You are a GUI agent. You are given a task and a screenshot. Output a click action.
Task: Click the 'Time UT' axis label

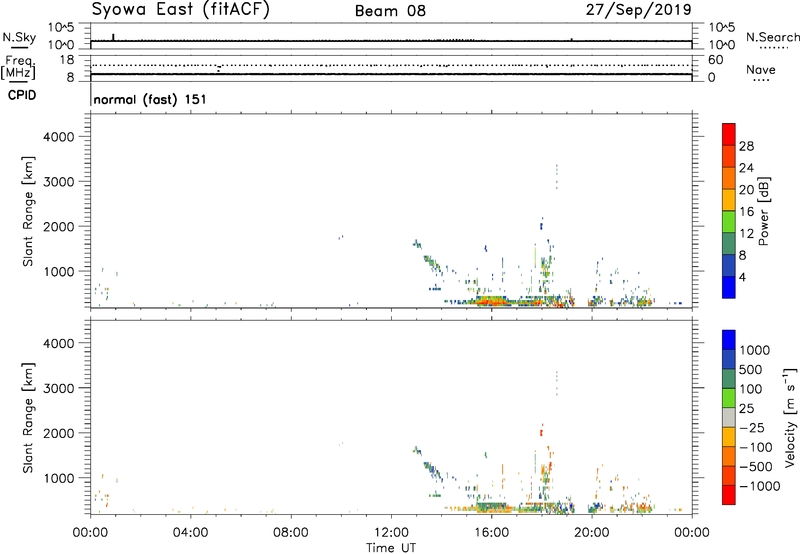(391, 548)
